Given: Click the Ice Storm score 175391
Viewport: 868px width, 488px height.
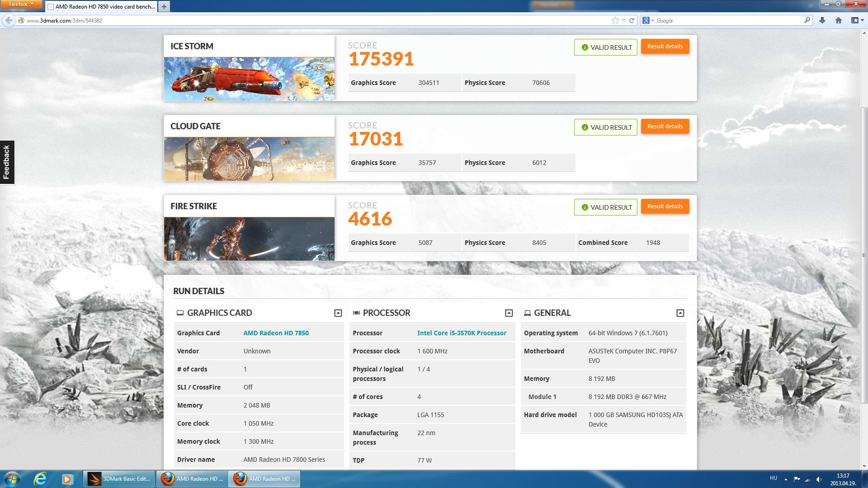Looking at the screenshot, I should [x=381, y=59].
